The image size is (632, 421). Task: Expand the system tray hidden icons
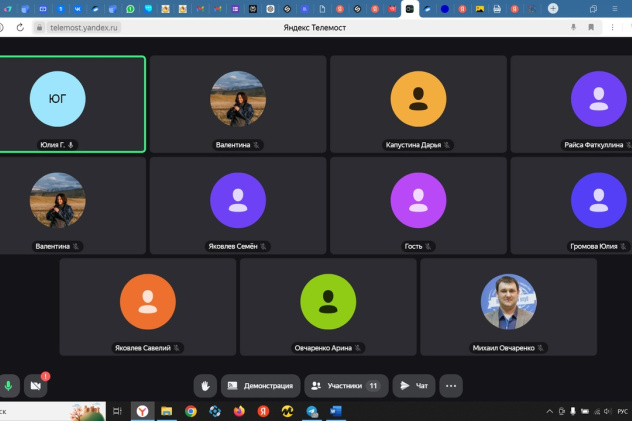pos(549,411)
